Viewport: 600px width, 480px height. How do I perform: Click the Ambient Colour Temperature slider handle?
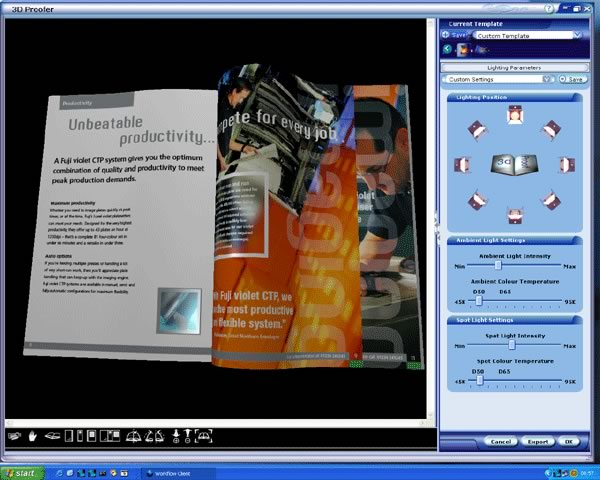[479, 301]
